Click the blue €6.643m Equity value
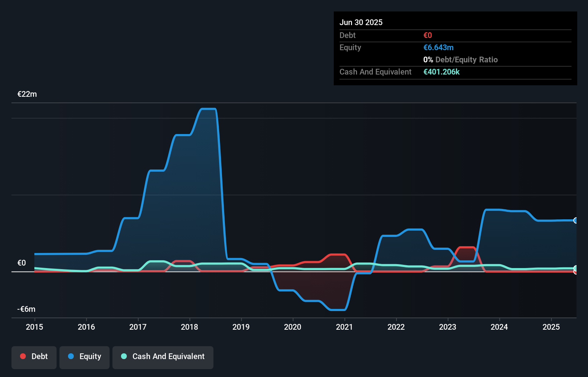 [438, 47]
